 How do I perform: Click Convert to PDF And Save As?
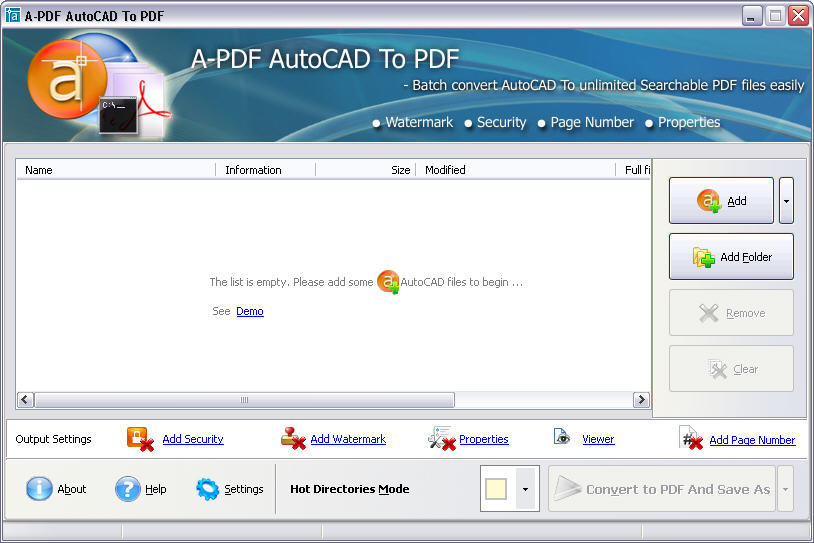(x=662, y=489)
